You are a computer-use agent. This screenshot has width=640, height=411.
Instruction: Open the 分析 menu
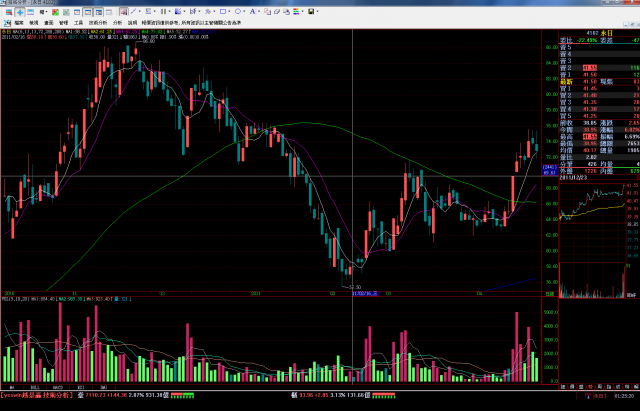[x=118, y=23]
